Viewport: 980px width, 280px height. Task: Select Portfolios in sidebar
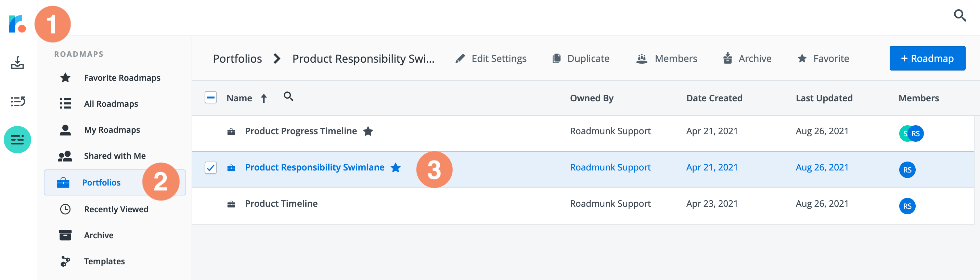(115, 182)
